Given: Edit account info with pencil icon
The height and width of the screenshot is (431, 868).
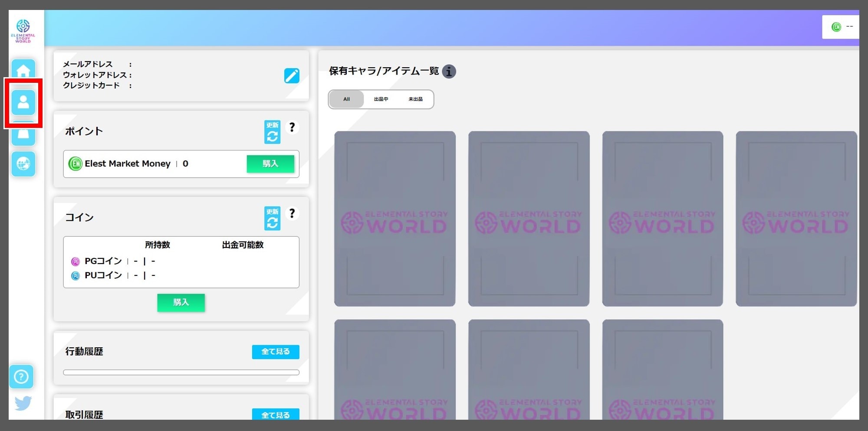Looking at the screenshot, I should pyautogui.click(x=292, y=75).
